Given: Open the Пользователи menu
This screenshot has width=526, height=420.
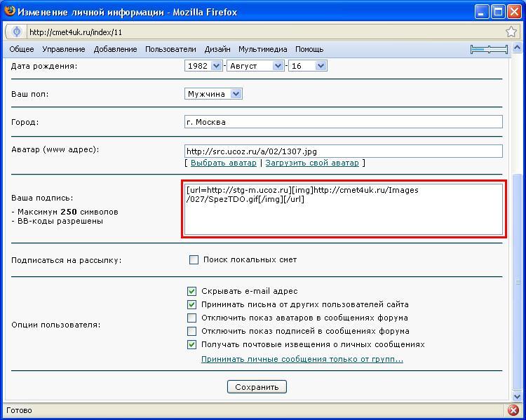Looking at the screenshot, I should pyautogui.click(x=170, y=49).
